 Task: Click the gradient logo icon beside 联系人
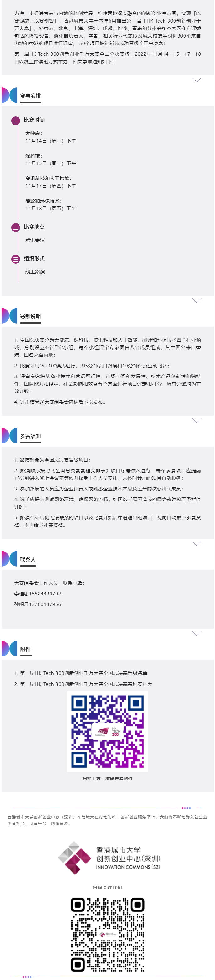pos(9,559)
